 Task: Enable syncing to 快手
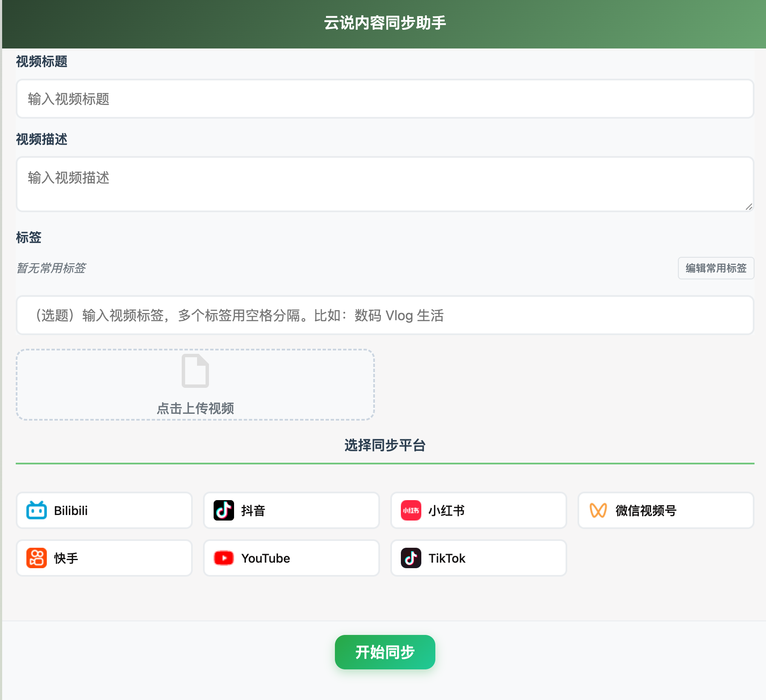click(x=104, y=558)
